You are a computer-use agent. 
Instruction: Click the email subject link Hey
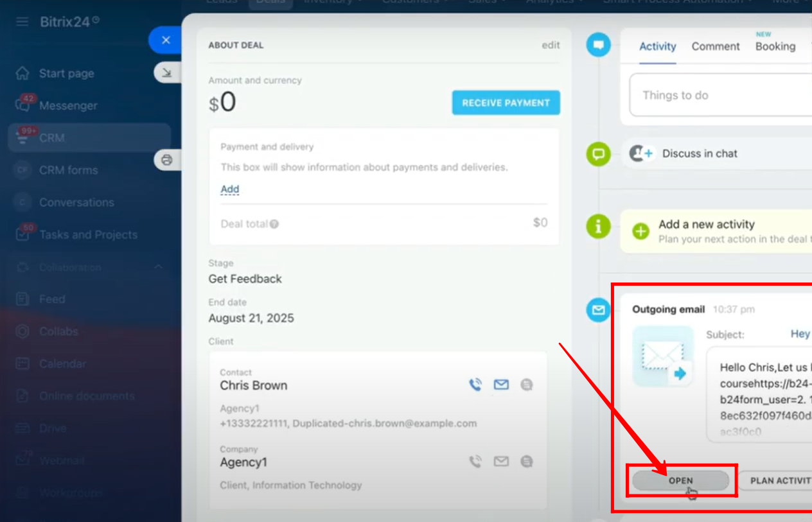tap(800, 334)
